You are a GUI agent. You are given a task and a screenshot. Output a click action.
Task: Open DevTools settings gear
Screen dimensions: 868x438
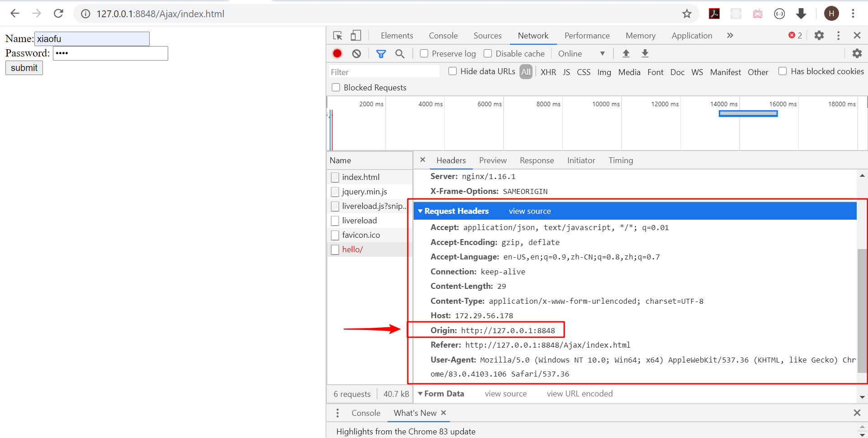(819, 36)
